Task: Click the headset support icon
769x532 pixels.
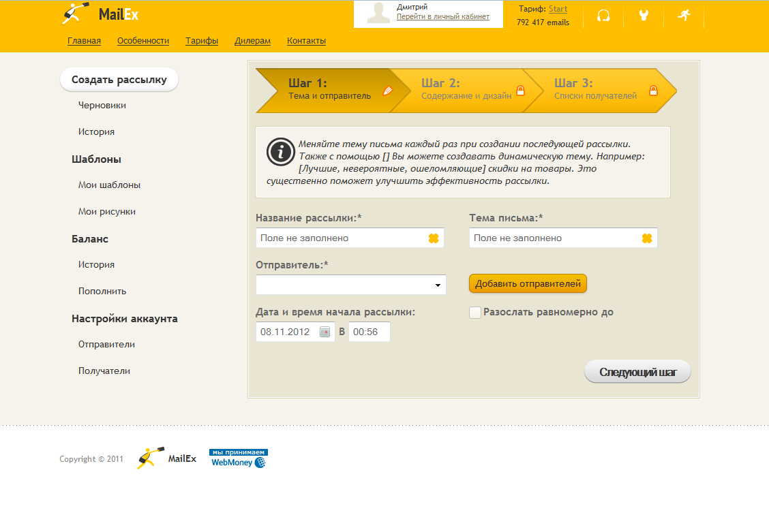Action: click(603, 16)
